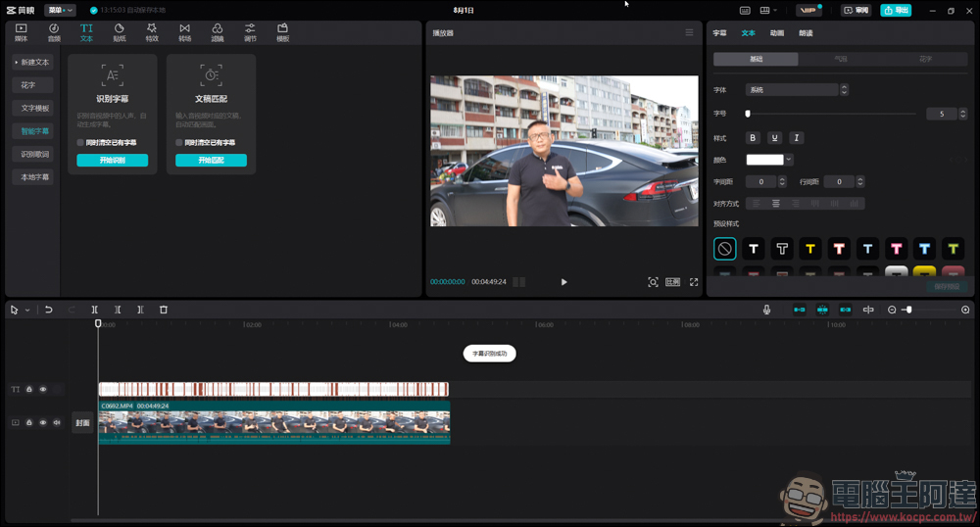Click the microphone record voiceover icon
The height and width of the screenshot is (527, 980).
tap(766, 310)
